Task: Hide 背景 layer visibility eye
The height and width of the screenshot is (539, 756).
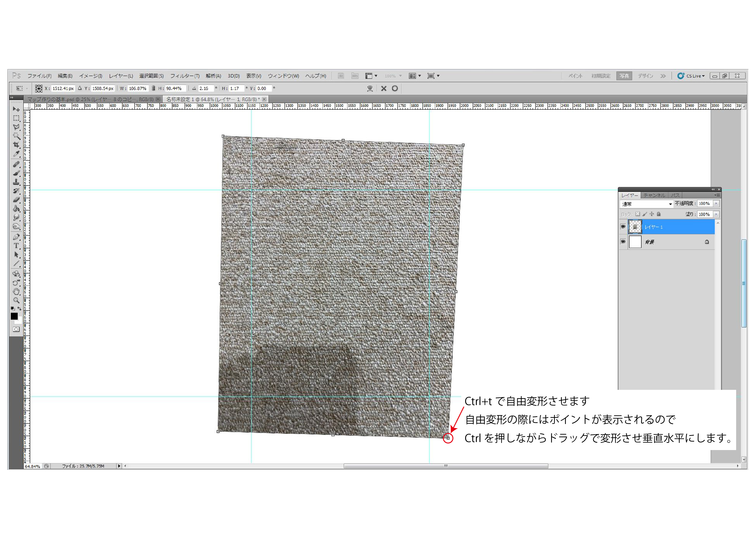Action: click(623, 242)
